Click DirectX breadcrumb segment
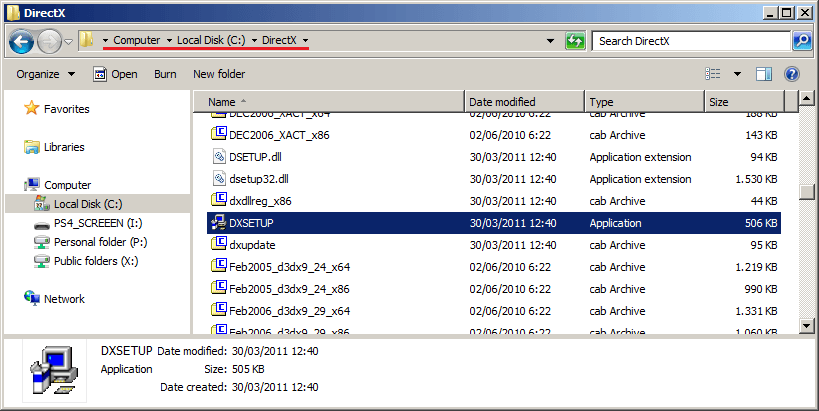 pos(279,40)
